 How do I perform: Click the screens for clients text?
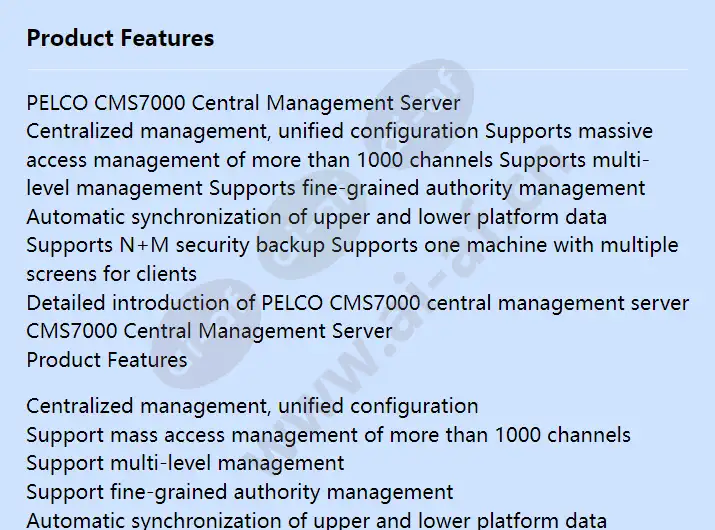click(x=112, y=274)
